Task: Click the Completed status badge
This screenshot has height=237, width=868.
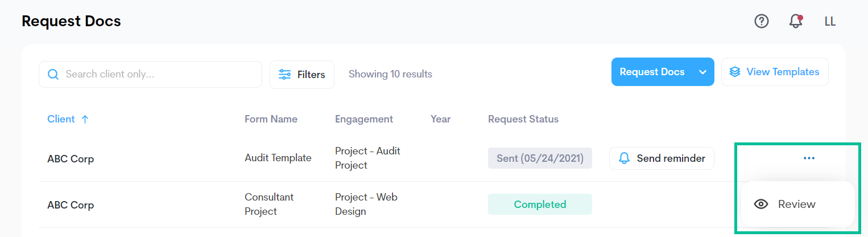Action: 540,205
